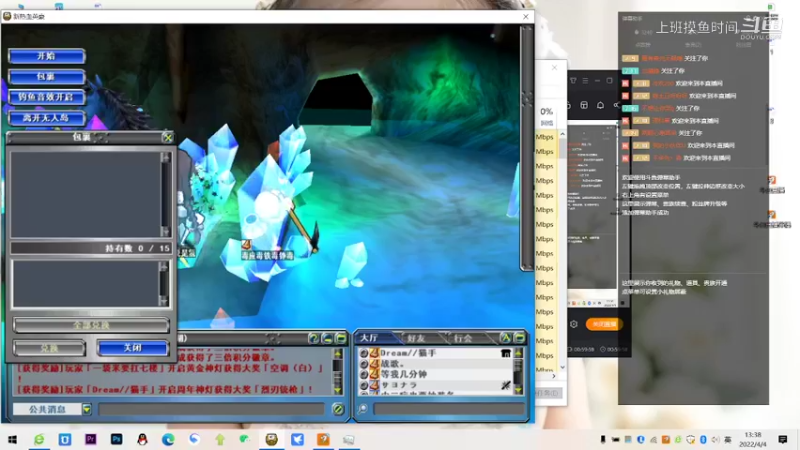Click the house icon beside Dream//猫手

(506, 353)
